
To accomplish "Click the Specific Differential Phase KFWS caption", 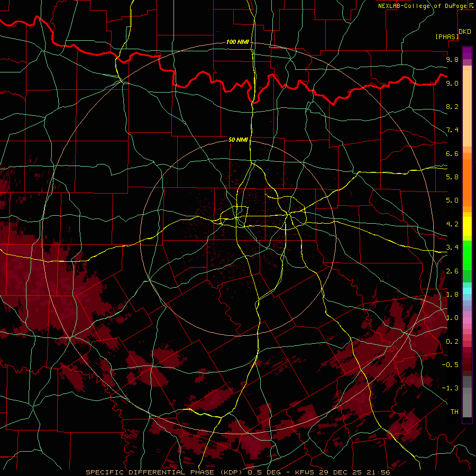I will (237, 472).
